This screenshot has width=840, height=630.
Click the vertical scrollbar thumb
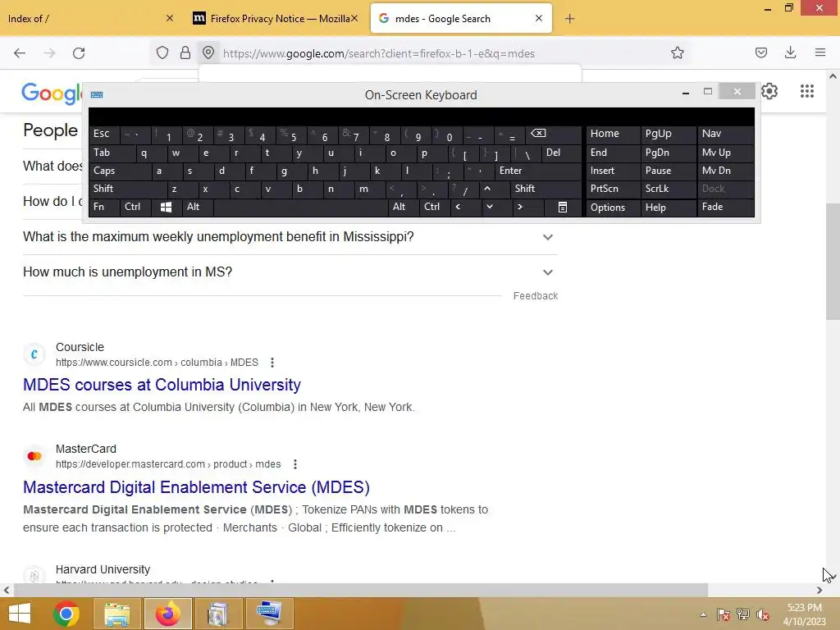[833, 262]
